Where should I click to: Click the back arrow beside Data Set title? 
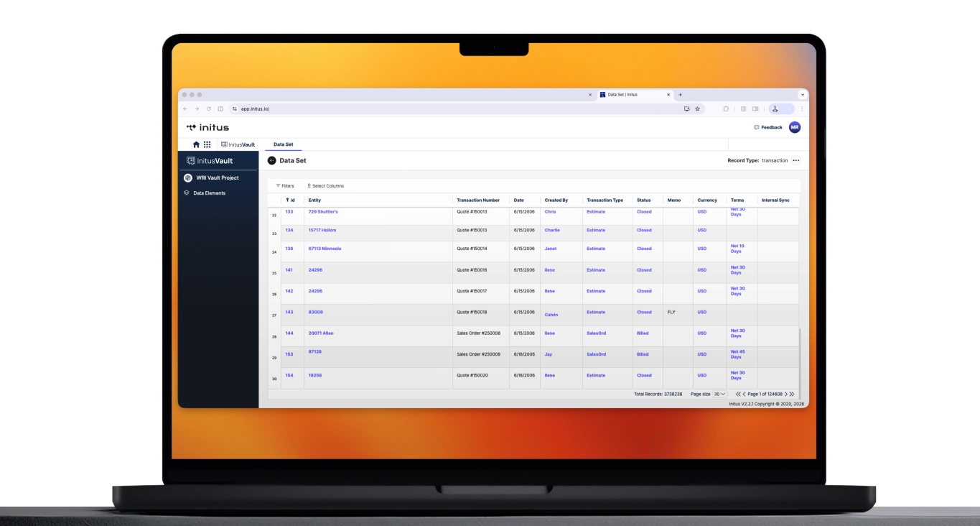[x=271, y=161]
